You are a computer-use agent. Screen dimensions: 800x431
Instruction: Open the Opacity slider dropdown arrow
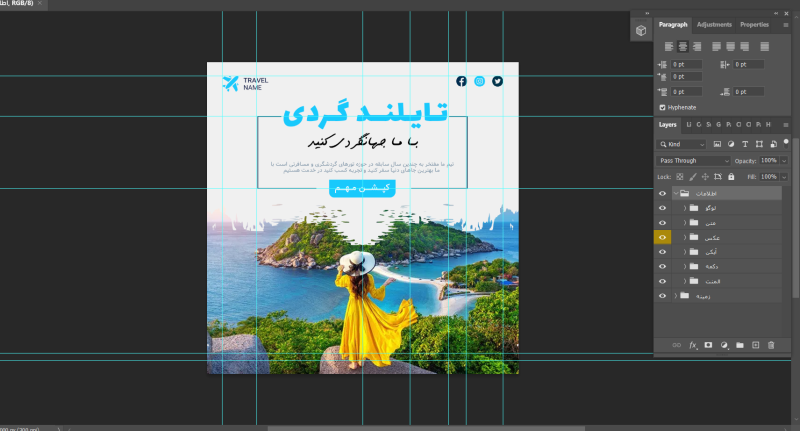(x=784, y=161)
